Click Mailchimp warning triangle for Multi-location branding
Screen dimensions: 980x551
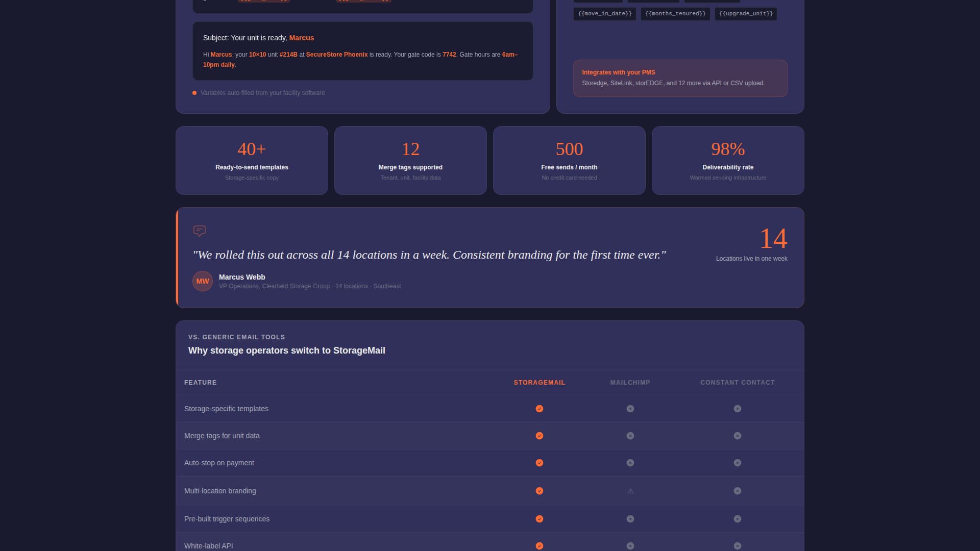(630, 491)
